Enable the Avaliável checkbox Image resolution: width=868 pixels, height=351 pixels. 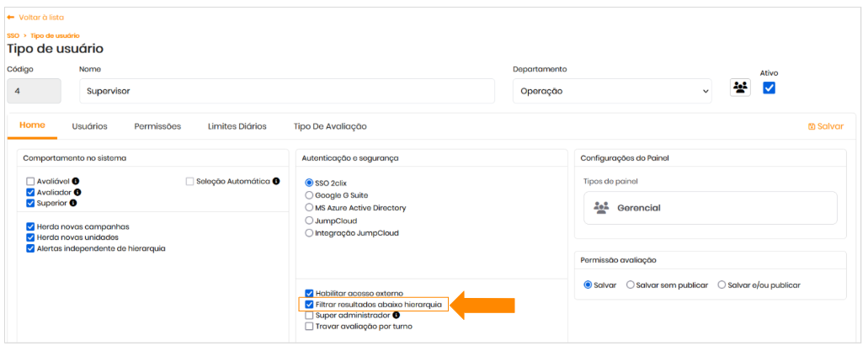tap(30, 181)
